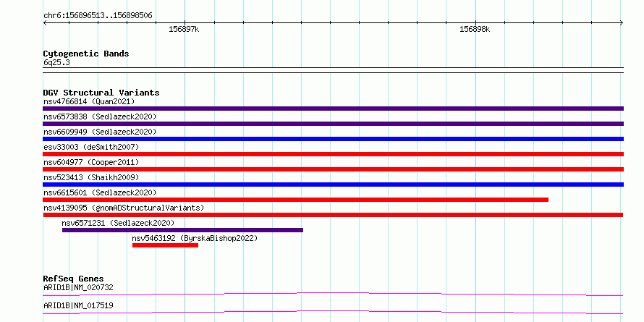644x322 pixels.
Task: Click the esv33003 (deSmith2007) red bar
Action: point(333,154)
